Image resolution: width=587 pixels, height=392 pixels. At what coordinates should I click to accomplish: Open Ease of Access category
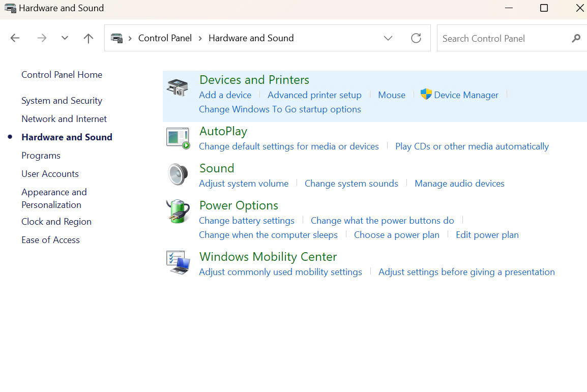pyautogui.click(x=50, y=240)
